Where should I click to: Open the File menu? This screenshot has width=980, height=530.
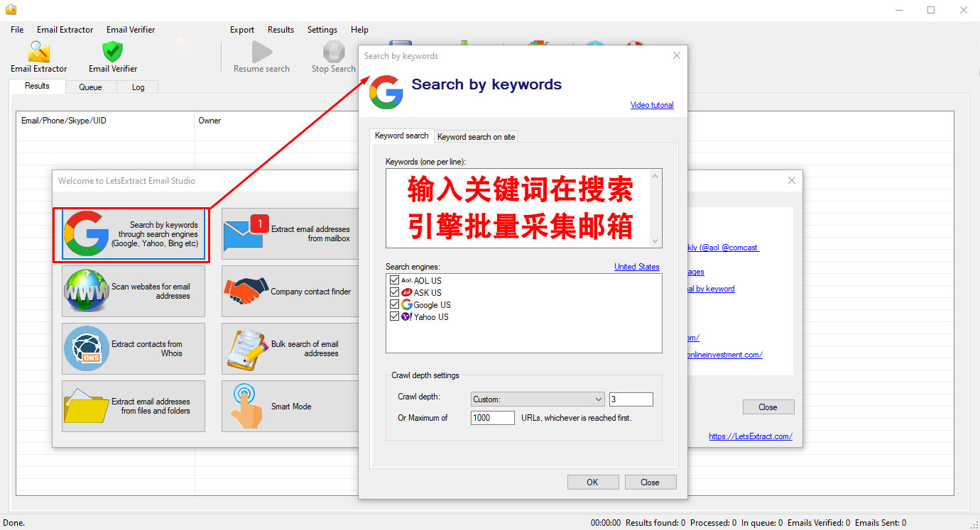coord(17,30)
